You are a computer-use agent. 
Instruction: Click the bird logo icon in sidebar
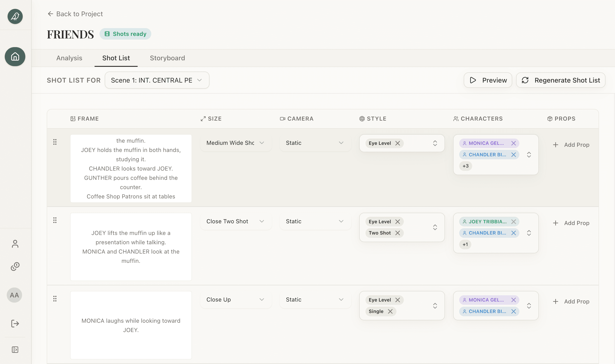coord(15,16)
